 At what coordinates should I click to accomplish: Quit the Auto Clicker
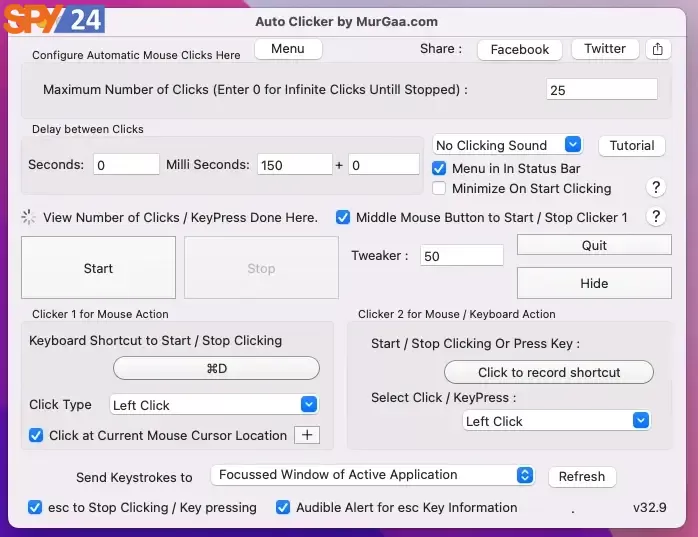(594, 245)
